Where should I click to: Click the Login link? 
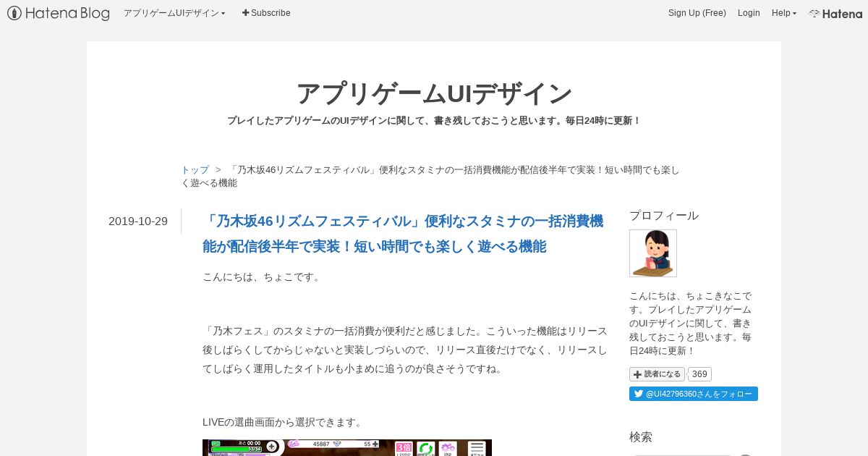749,13
